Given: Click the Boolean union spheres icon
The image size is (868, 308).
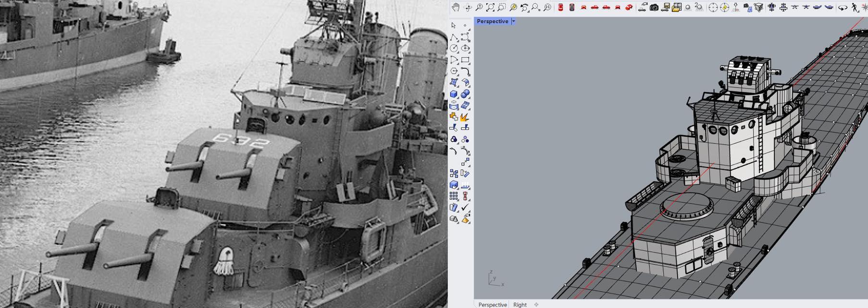Looking at the screenshot, I should tap(465, 94).
